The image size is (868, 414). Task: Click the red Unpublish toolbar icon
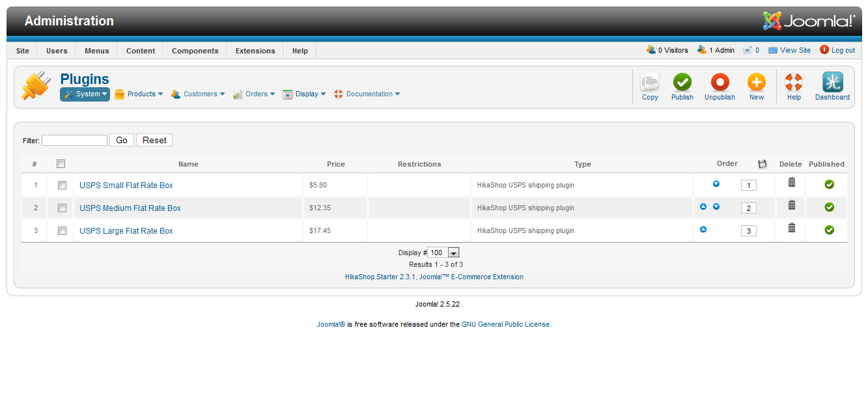[720, 82]
